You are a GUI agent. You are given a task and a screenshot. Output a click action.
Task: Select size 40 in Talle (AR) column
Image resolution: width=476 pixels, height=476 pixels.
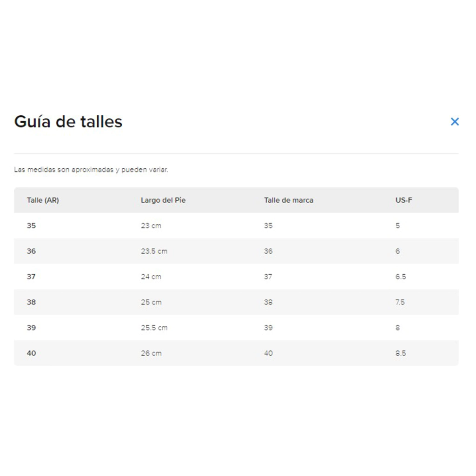click(x=31, y=354)
